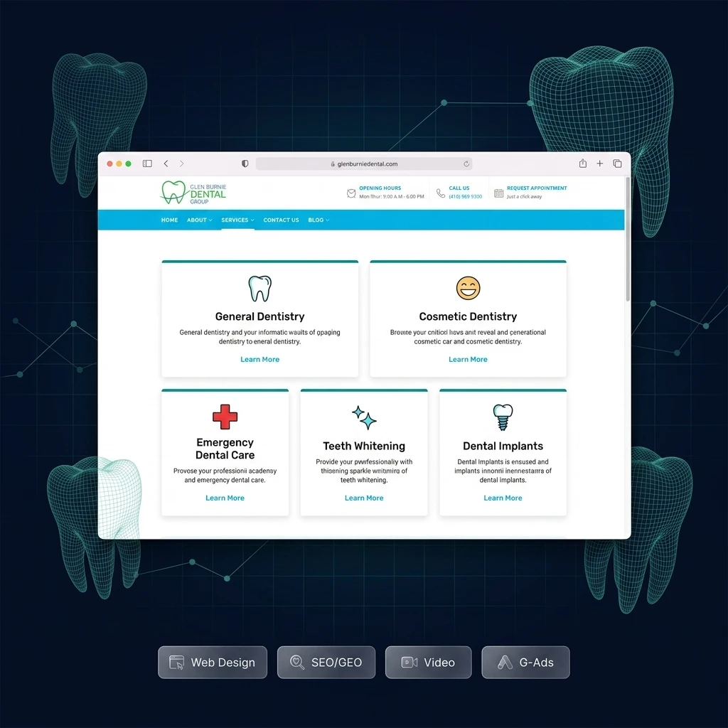Click the General Dentistry tooth icon
The height and width of the screenshot is (728, 728).
(x=260, y=289)
